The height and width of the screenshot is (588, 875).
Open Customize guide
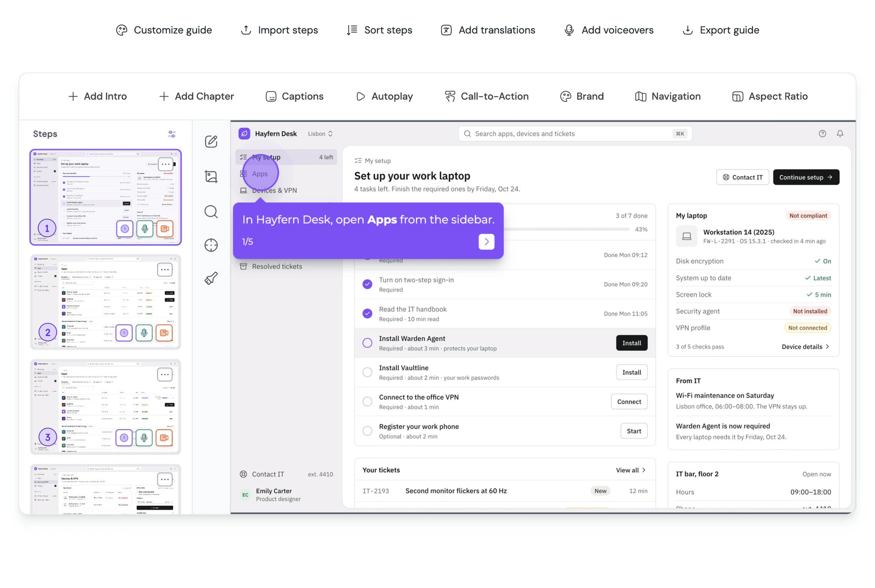[164, 30]
